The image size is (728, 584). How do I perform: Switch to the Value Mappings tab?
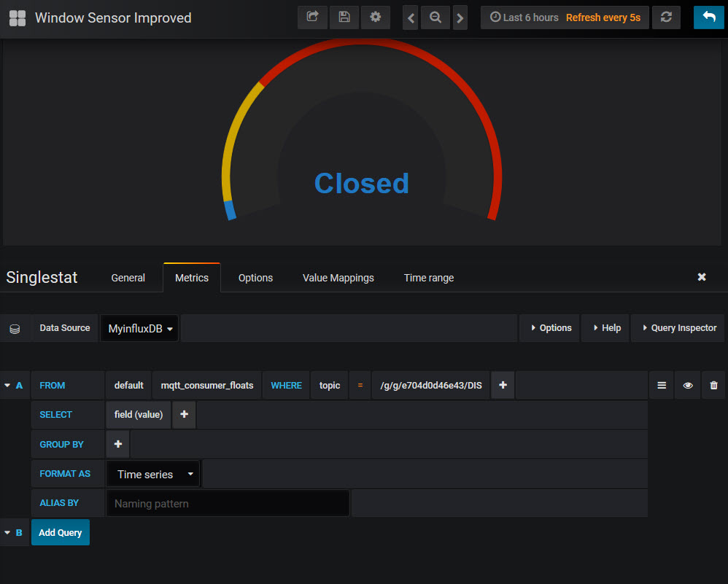pos(338,277)
